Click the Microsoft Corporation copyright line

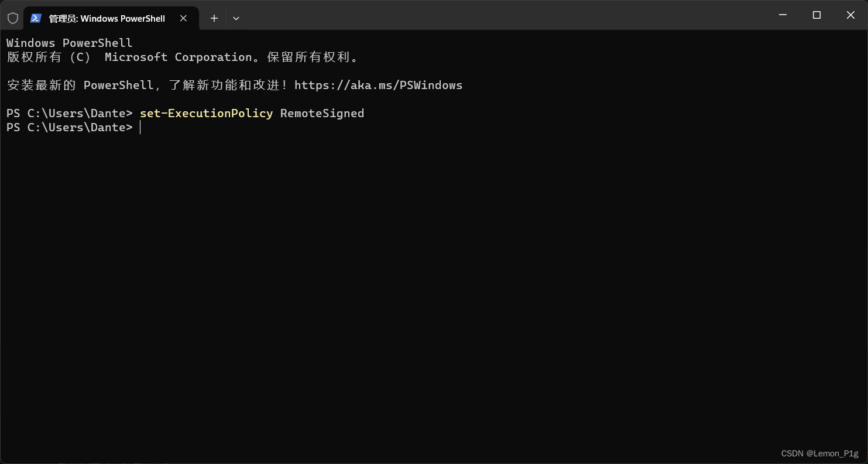tap(183, 57)
